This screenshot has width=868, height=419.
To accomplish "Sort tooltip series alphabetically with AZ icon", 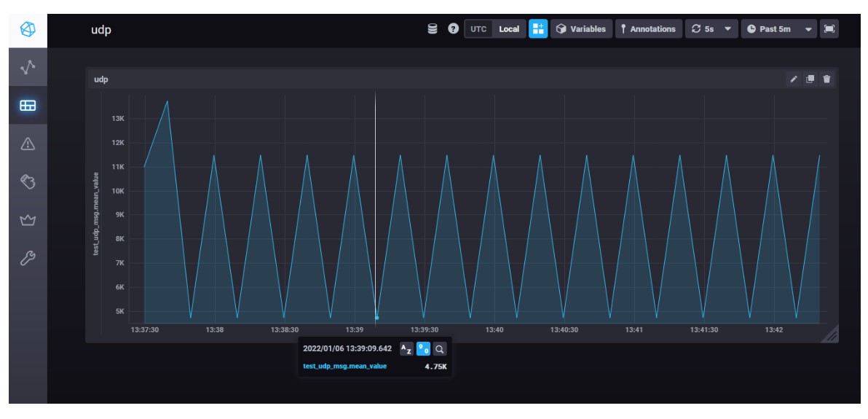I will coord(406,348).
